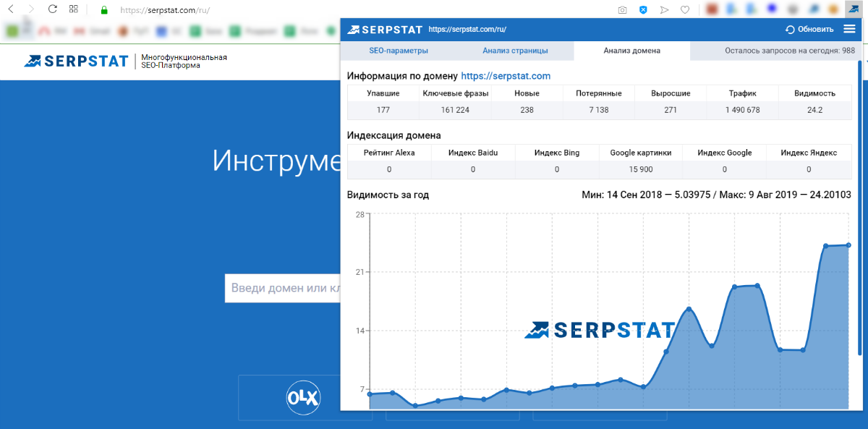
Task: Open the https://serpstat.com domain link
Action: coord(506,76)
